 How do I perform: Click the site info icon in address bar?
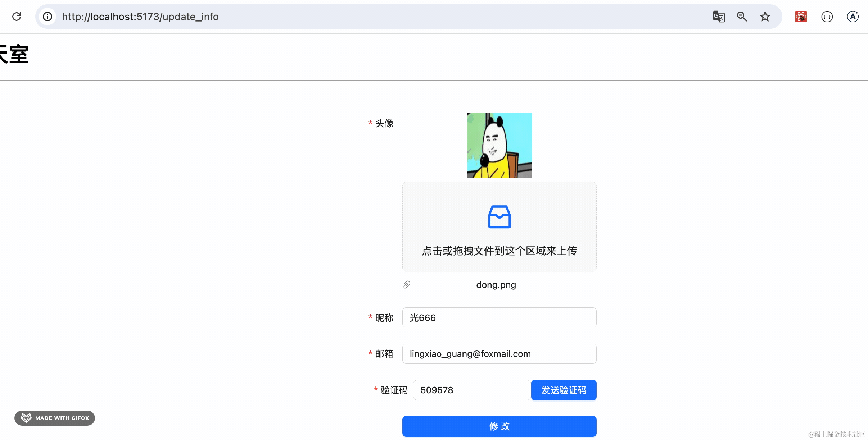[48, 17]
